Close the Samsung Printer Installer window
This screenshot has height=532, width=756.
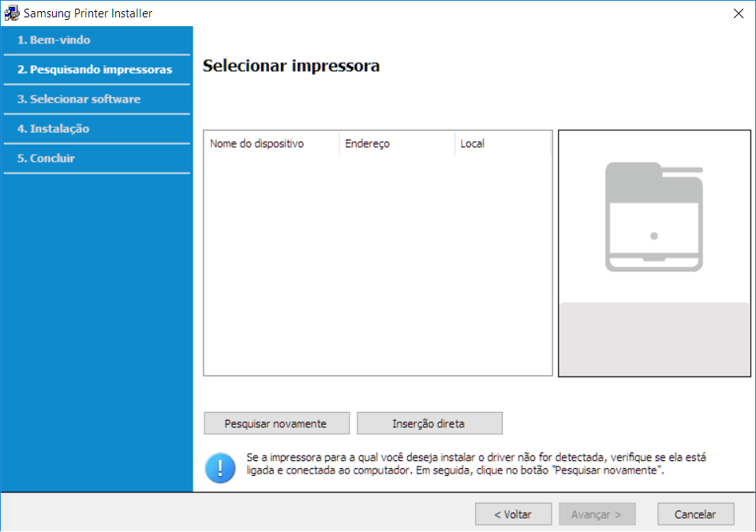738,13
